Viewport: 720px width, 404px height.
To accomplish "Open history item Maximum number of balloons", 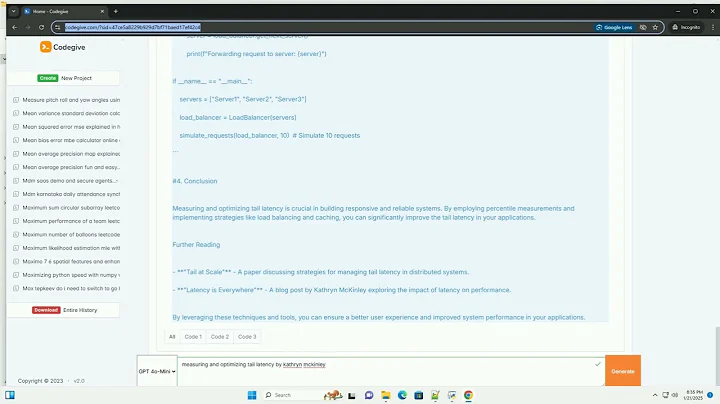I will pos(71,235).
